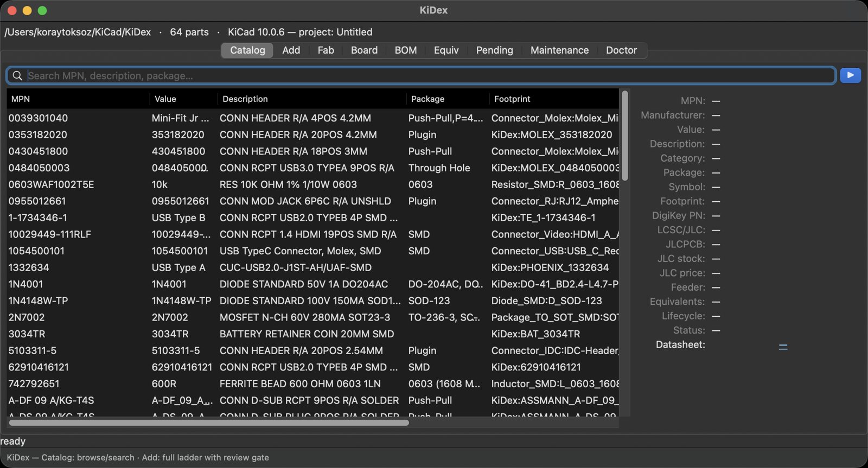Click the horizontal table scrollbar

coord(209,422)
